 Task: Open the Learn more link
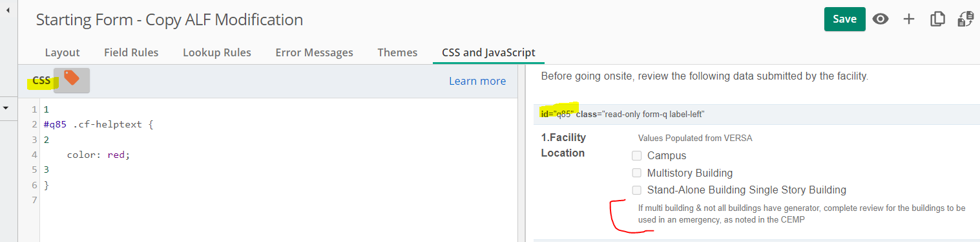tap(477, 81)
